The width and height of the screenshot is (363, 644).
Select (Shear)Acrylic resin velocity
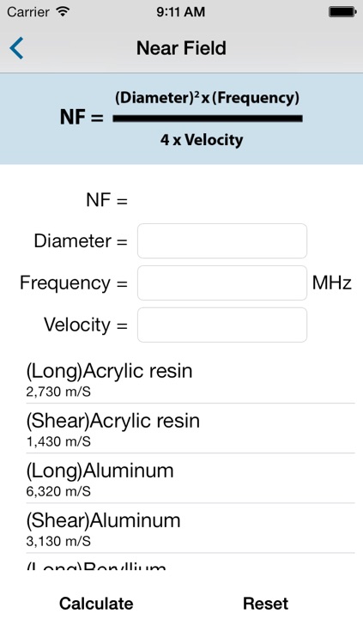click(191, 428)
